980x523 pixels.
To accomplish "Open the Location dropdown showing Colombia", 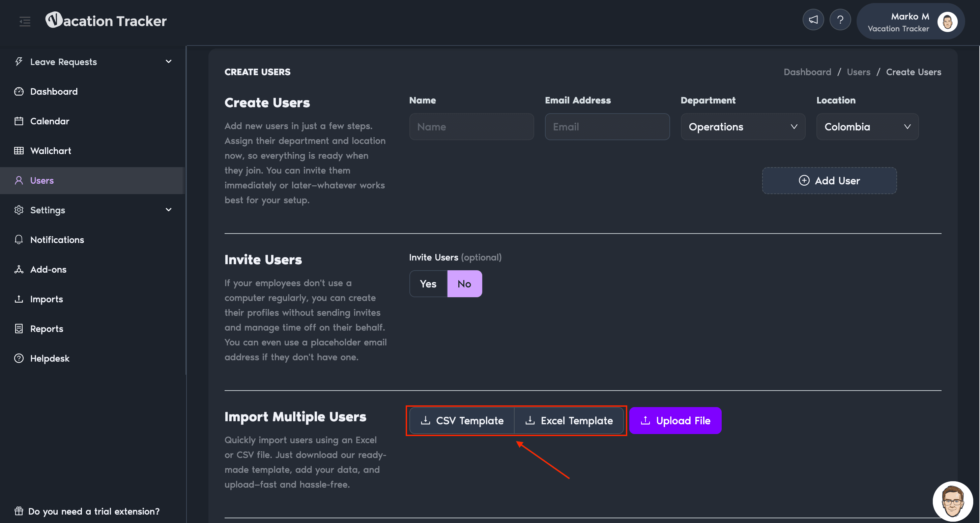I will (867, 127).
